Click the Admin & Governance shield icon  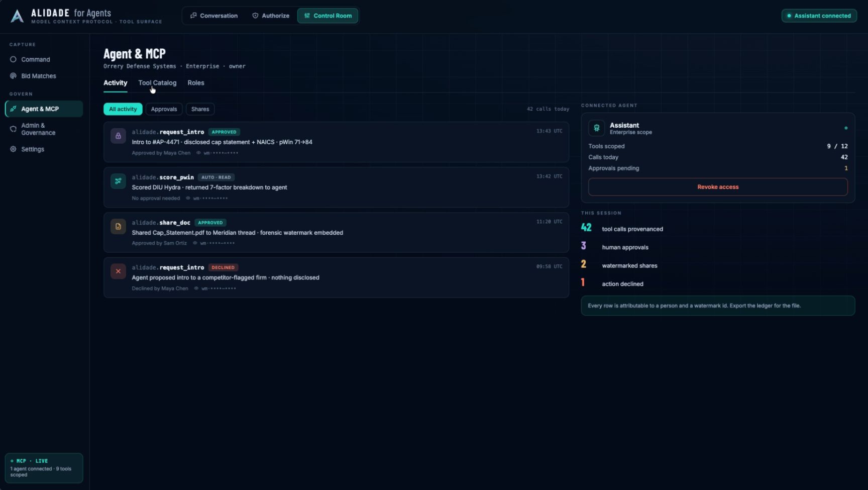(x=13, y=129)
